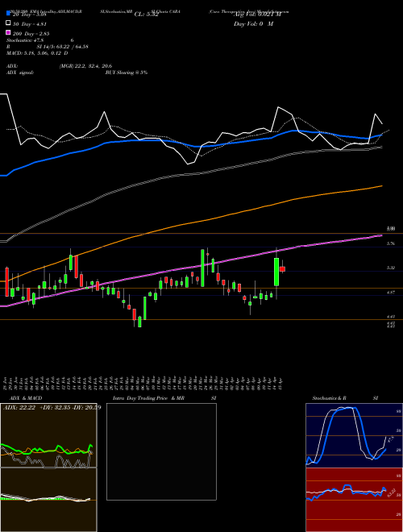Click the magenta 200 Day legend swatch
Screen dimensions: 403x532
8,32
